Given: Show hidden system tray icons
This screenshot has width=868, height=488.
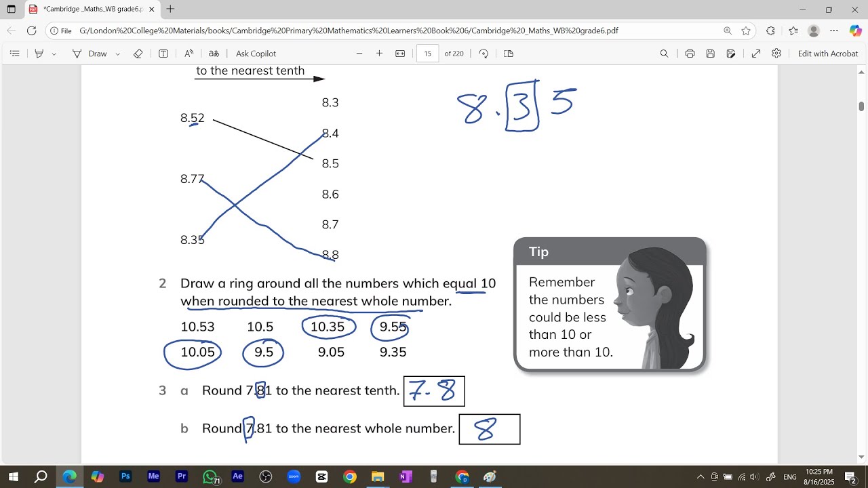Looking at the screenshot, I should tap(701, 476).
